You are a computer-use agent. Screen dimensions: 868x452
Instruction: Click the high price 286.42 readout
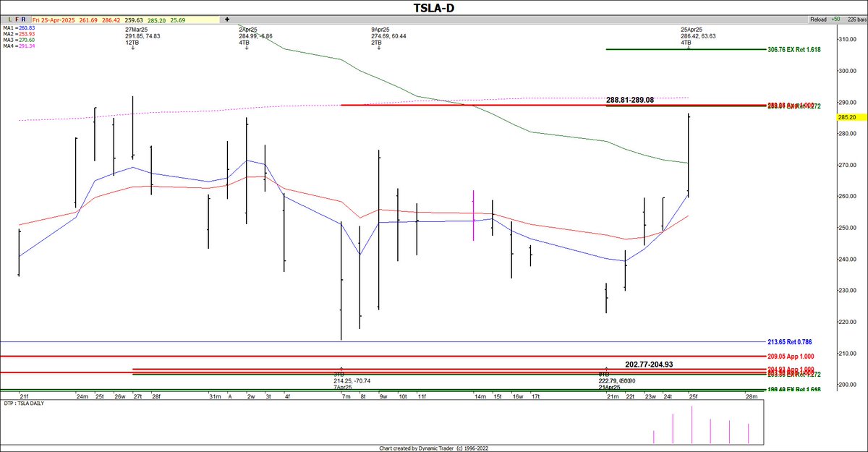click(x=111, y=20)
